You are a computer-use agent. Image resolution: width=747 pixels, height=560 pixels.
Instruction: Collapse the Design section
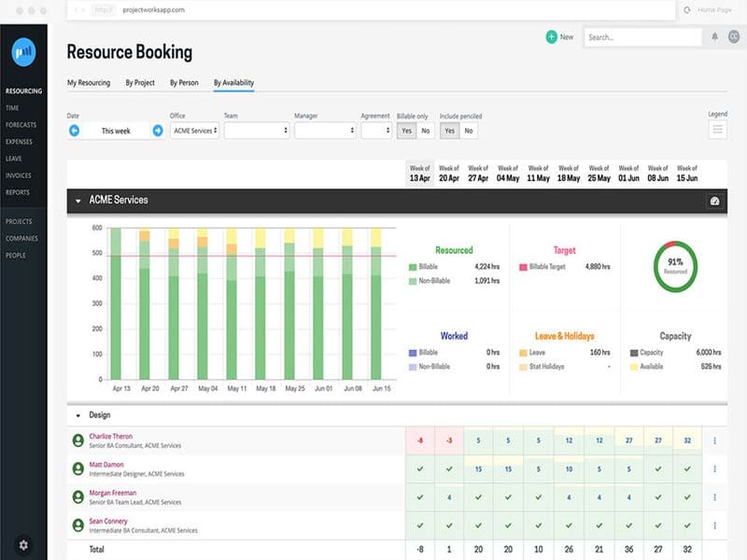click(77, 414)
